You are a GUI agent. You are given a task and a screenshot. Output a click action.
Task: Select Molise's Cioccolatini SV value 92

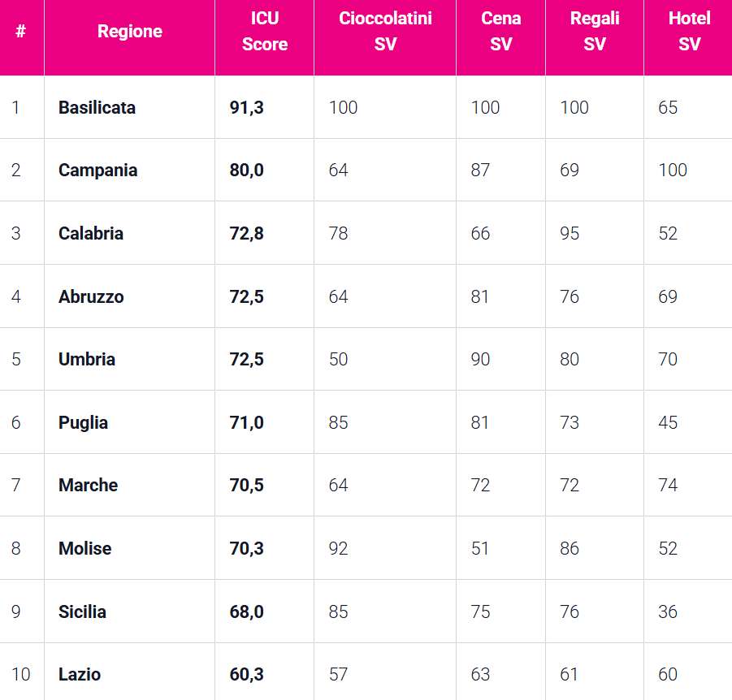pyautogui.click(x=339, y=548)
